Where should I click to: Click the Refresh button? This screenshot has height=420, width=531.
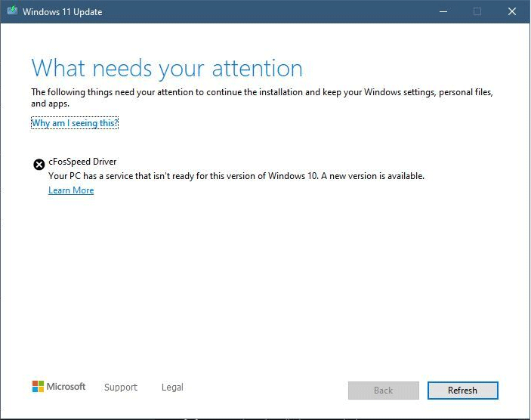click(462, 391)
